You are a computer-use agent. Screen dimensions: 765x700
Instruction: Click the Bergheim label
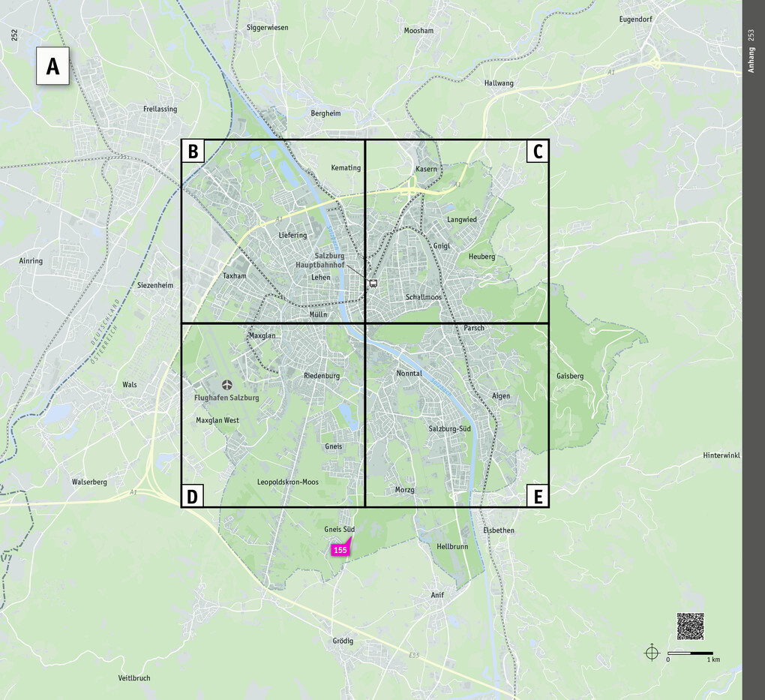(325, 113)
